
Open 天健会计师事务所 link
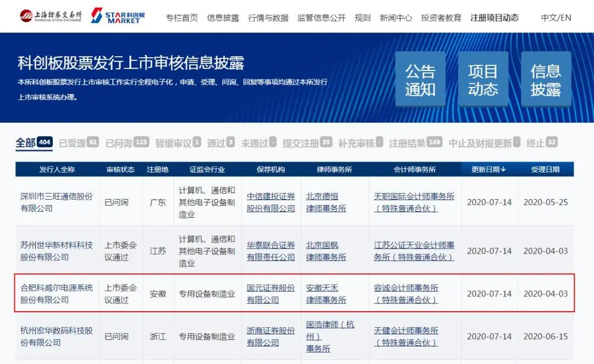(406, 337)
